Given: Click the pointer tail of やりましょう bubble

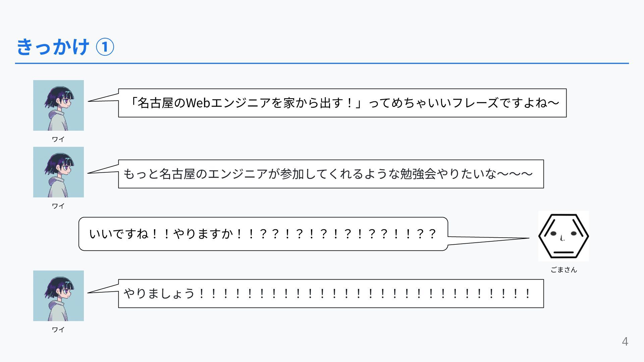Looking at the screenshot, I should (x=103, y=289).
